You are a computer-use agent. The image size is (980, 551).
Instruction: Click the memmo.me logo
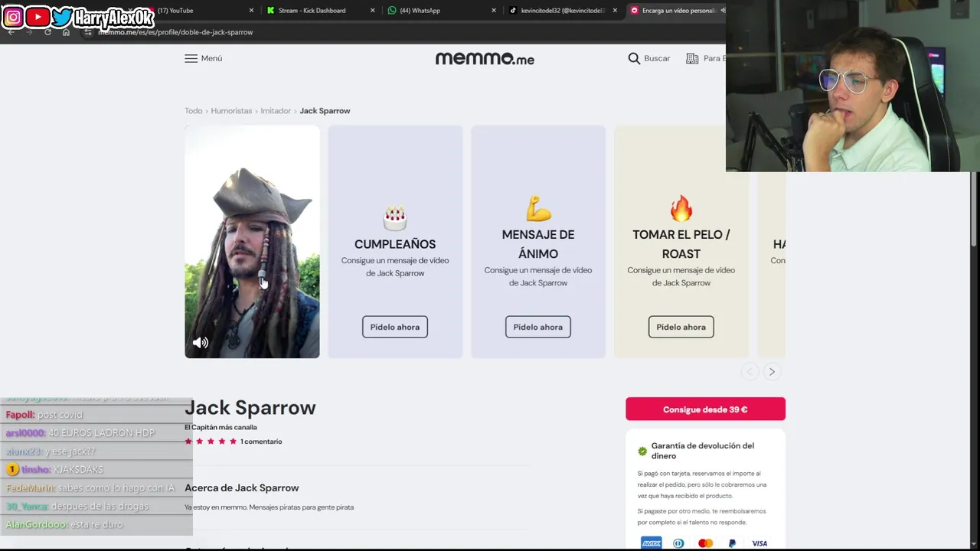tap(485, 59)
